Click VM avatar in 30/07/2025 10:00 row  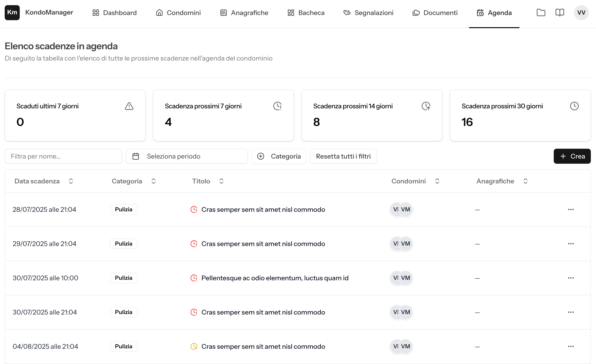click(406, 278)
